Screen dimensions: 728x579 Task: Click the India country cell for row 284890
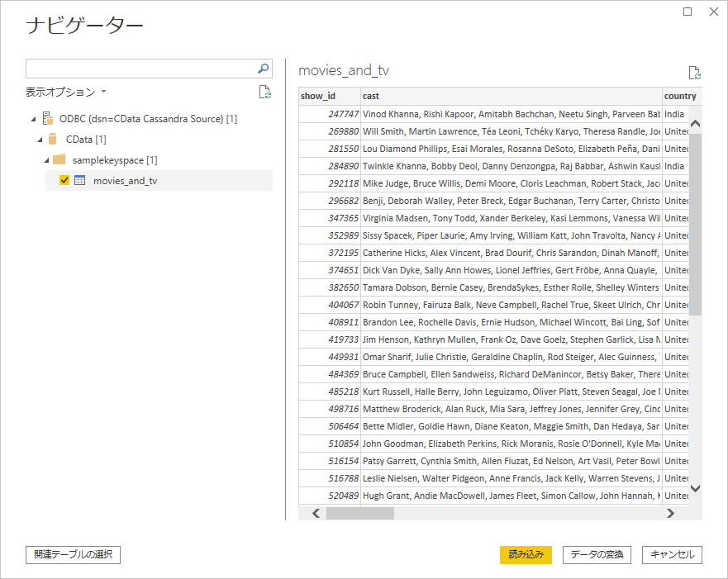click(x=675, y=166)
